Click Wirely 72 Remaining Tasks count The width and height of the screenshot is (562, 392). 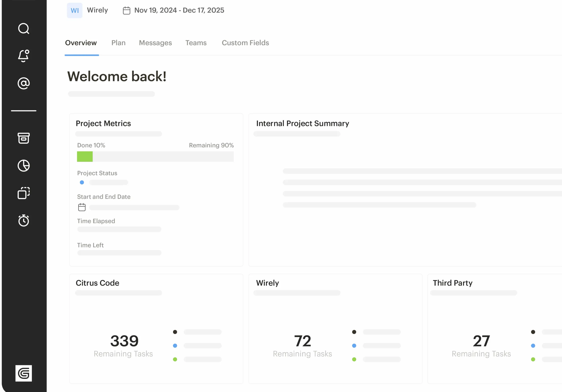point(303,341)
